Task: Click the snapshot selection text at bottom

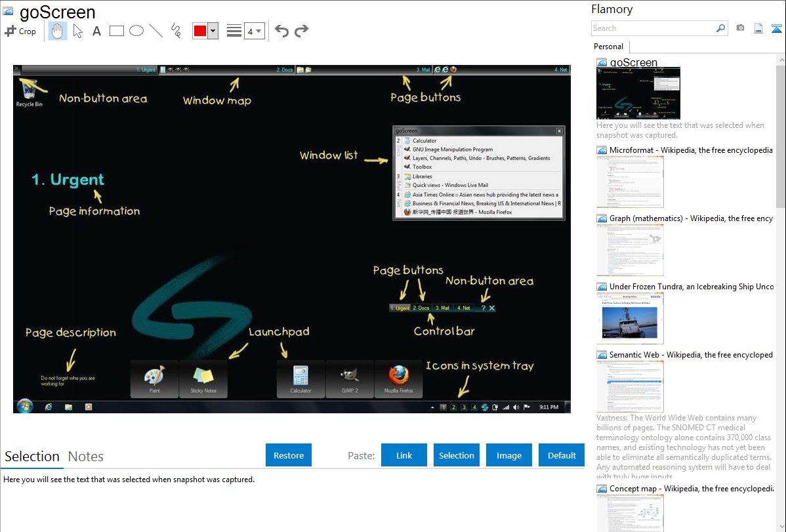Action: 129,480
